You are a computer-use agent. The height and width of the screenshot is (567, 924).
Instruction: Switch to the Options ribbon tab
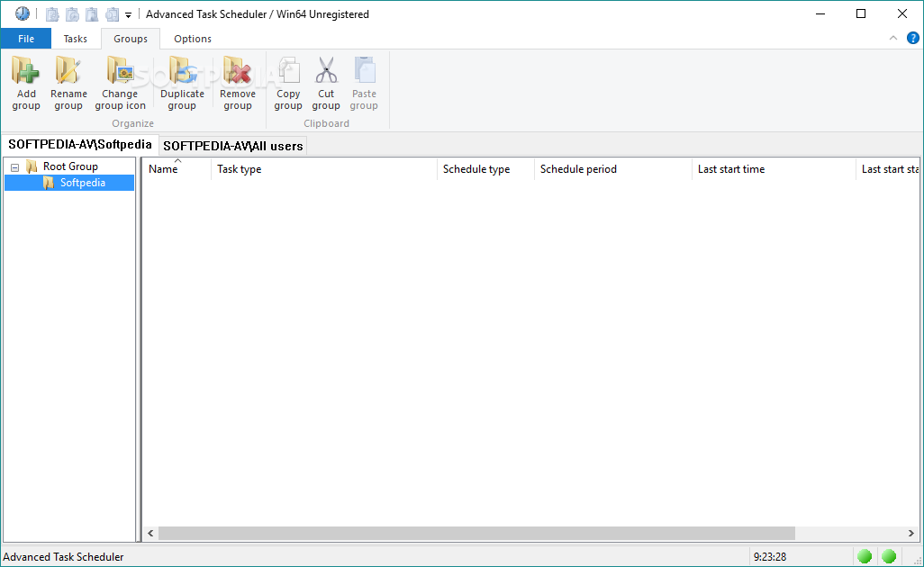(193, 39)
